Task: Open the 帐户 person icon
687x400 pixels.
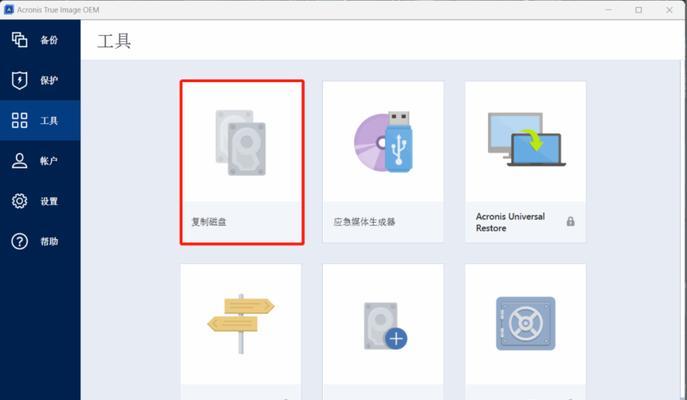Action: [x=19, y=160]
